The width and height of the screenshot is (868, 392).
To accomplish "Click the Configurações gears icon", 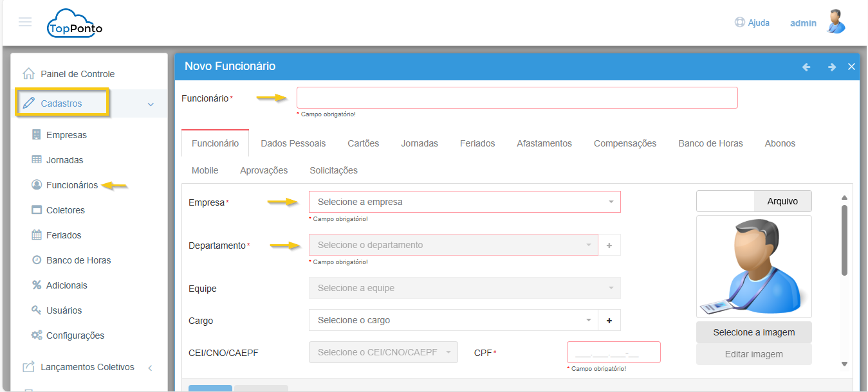I will pyautogui.click(x=36, y=335).
